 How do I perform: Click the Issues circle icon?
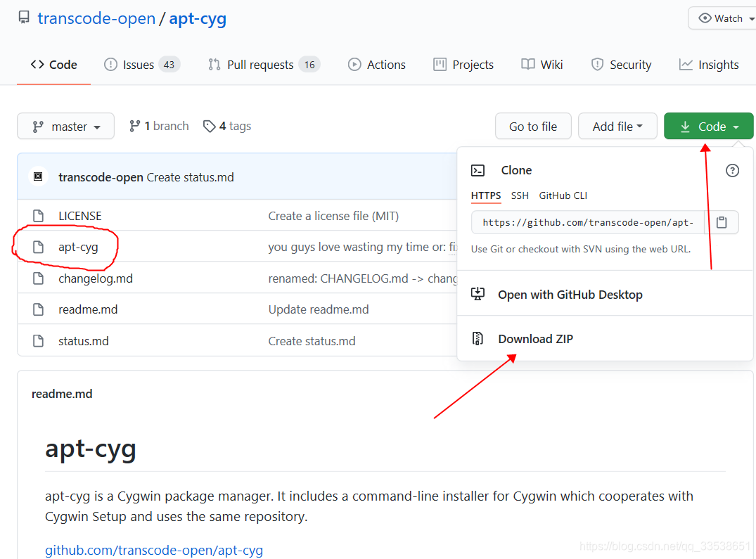coord(110,65)
